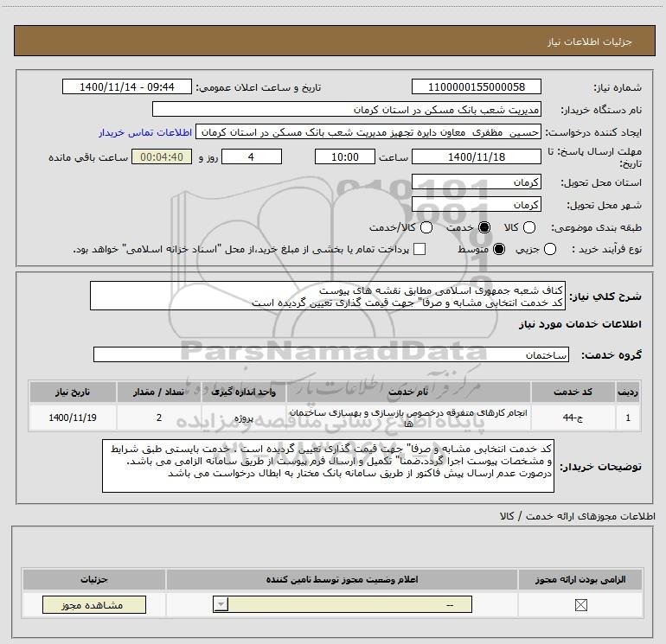Click the الزامی بودن ارائه مجوز column header
This screenshot has width=666, height=644.
coord(580,579)
